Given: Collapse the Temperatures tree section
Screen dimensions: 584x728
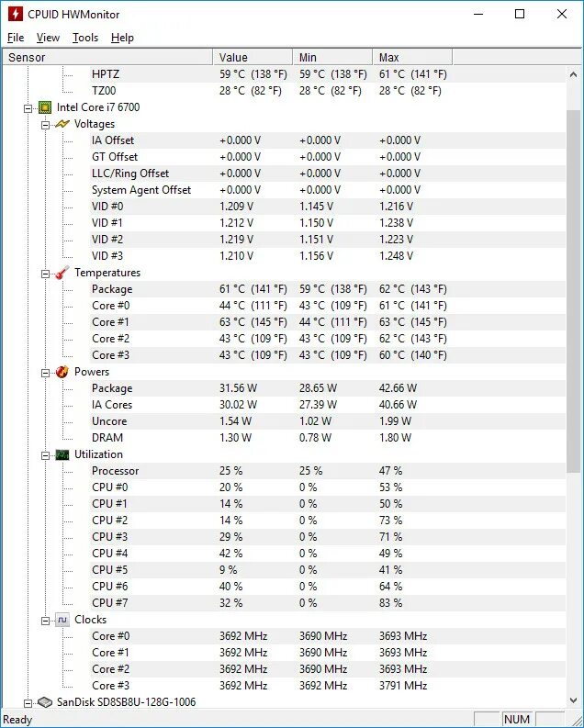Looking at the screenshot, I should 45,274.
